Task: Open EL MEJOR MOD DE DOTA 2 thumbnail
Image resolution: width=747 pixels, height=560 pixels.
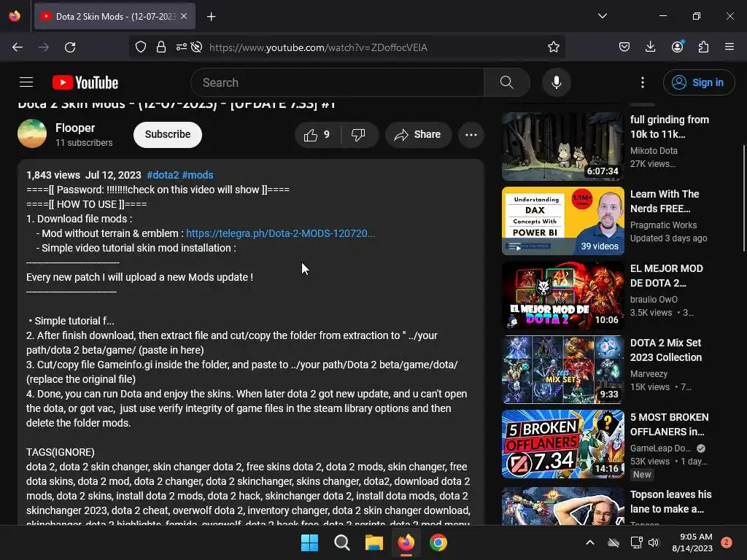Action: pos(562,295)
